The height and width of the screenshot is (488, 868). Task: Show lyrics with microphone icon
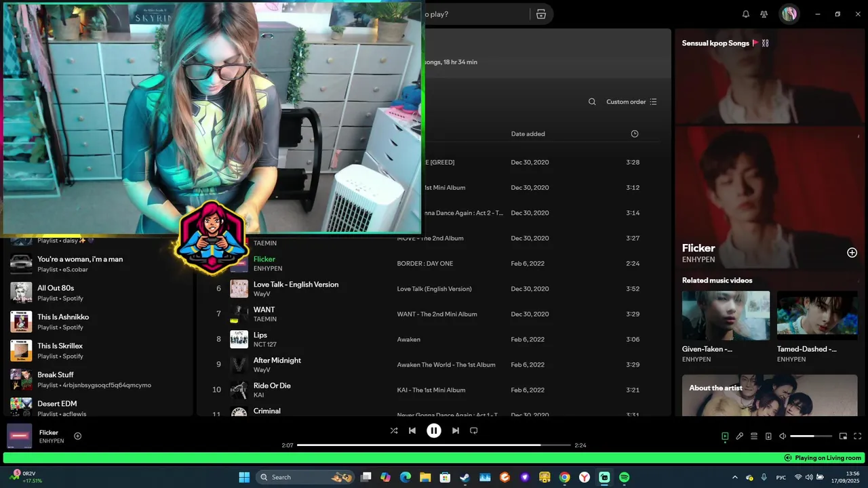point(740,436)
